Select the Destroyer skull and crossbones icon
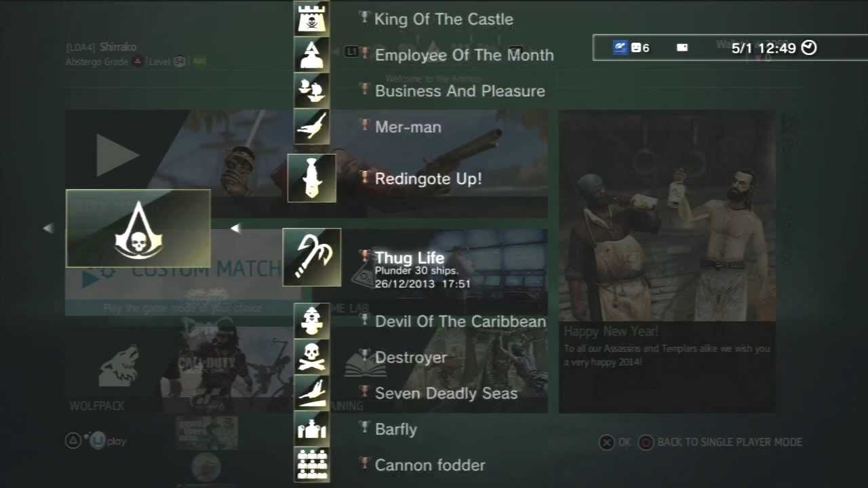Image resolution: width=868 pixels, height=488 pixels. [x=312, y=357]
